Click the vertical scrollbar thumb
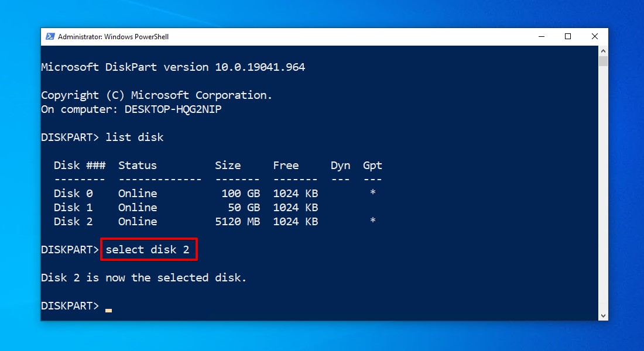This screenshot has height=351, width=644. coord(603,61)
